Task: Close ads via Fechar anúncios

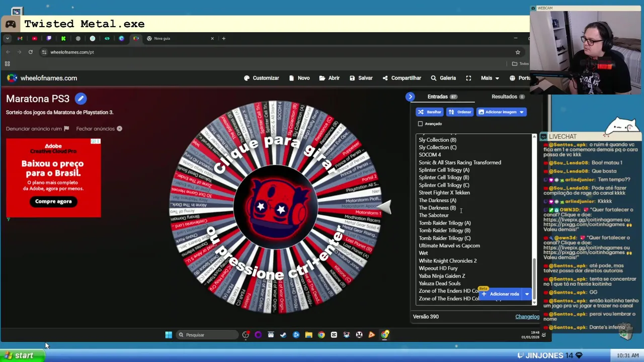Action: point(99,129)
